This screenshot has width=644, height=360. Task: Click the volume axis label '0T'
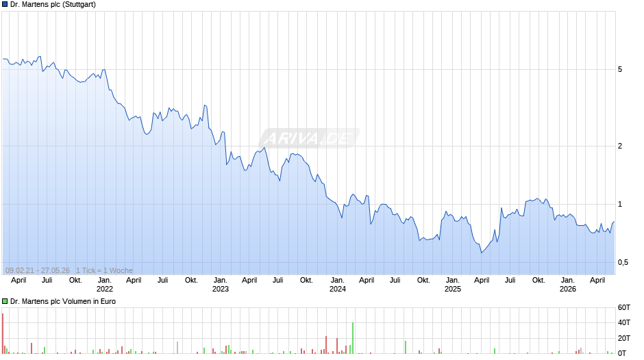[x=622, y=353]
